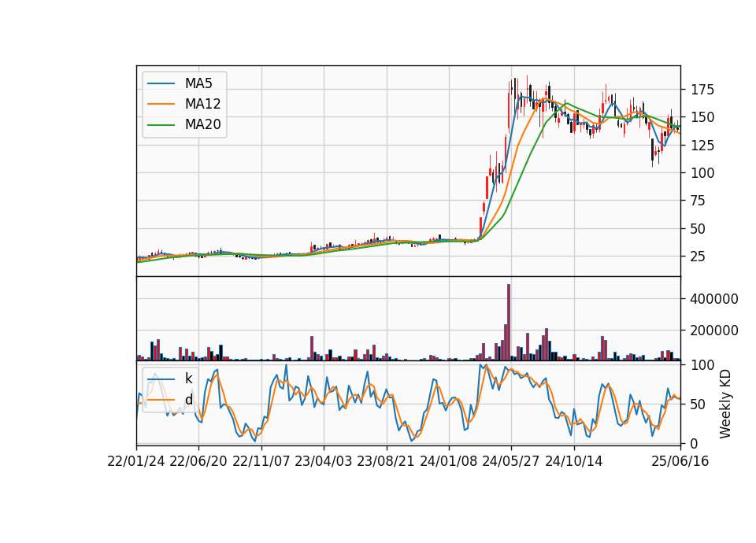
Task: Click the 22/06/20 date tick label
Action: (198, 462)
